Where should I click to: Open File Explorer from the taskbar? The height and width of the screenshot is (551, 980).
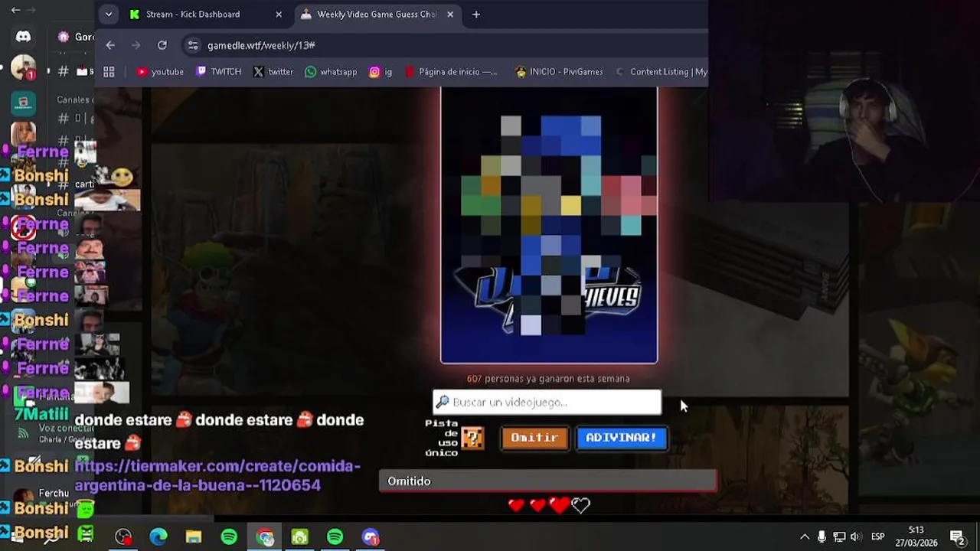194,537
